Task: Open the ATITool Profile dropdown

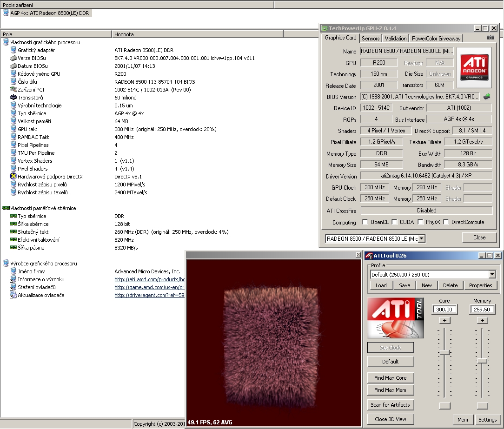Action: (492, 275)
